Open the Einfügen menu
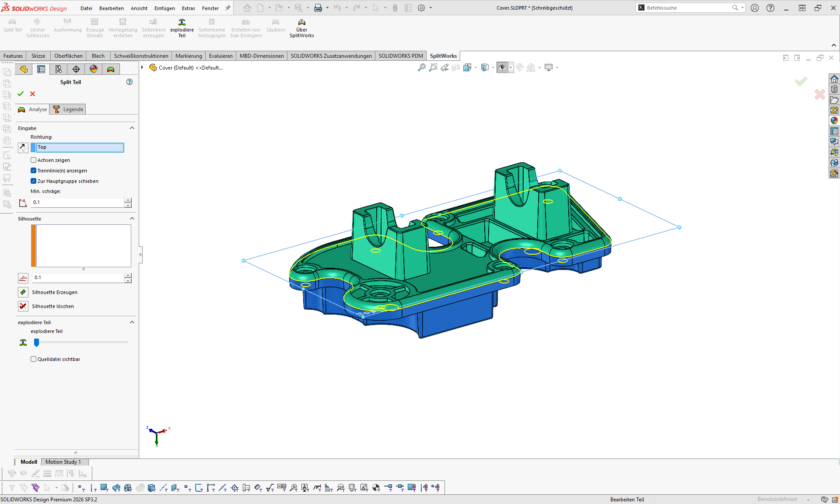Screen dimensions: 840x504 click(164, 8)
